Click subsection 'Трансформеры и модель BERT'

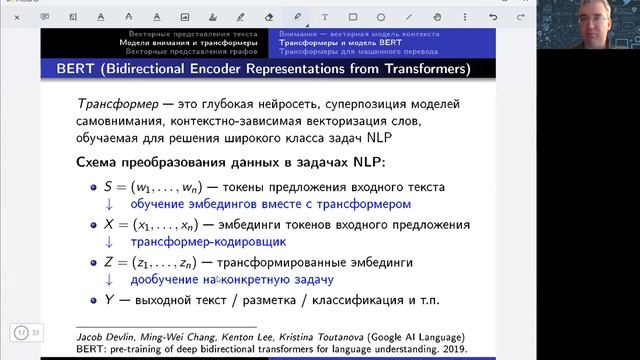pyautogui.click(x=340, y=42)
